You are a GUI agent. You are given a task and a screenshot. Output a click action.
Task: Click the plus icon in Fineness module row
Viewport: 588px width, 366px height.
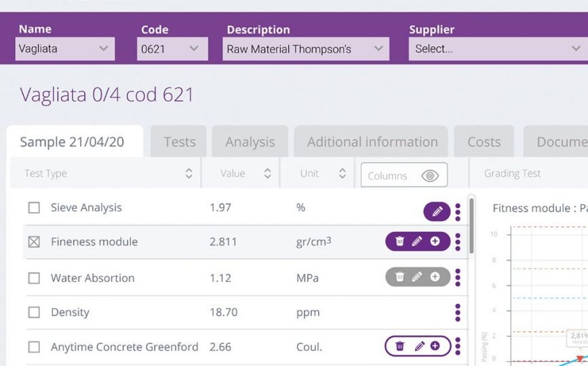pyautogui.click(x=435, y=241)
